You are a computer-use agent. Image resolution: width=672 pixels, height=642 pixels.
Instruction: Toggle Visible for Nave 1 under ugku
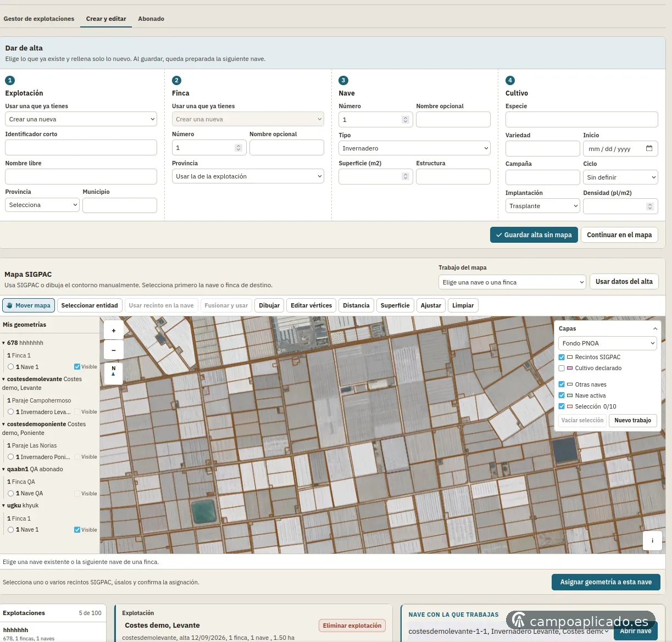[x=77, y=529]
